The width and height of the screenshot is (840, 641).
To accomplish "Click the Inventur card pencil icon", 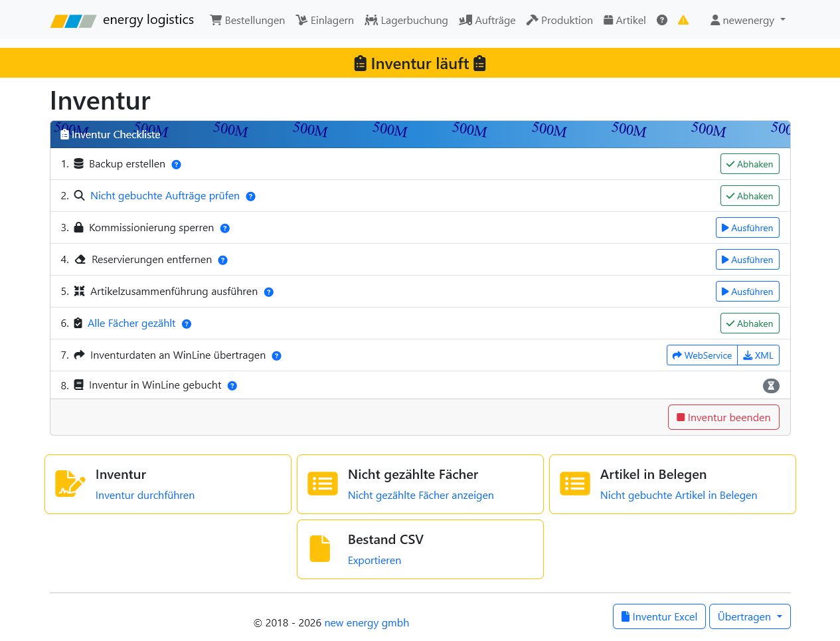I will (70, 484).
